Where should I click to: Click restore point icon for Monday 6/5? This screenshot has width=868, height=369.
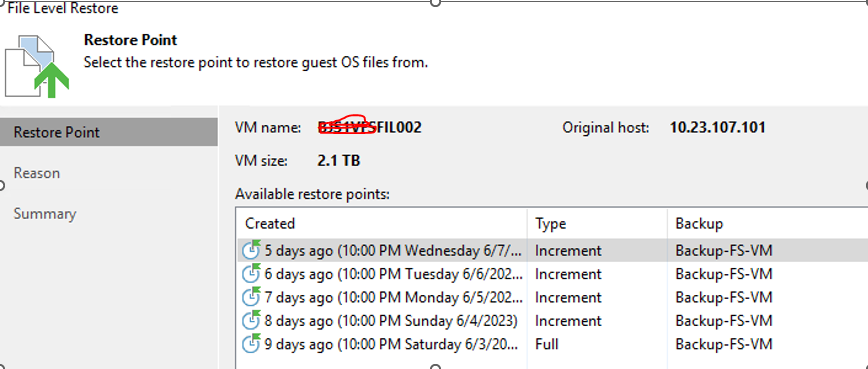(x=251, y=297)
